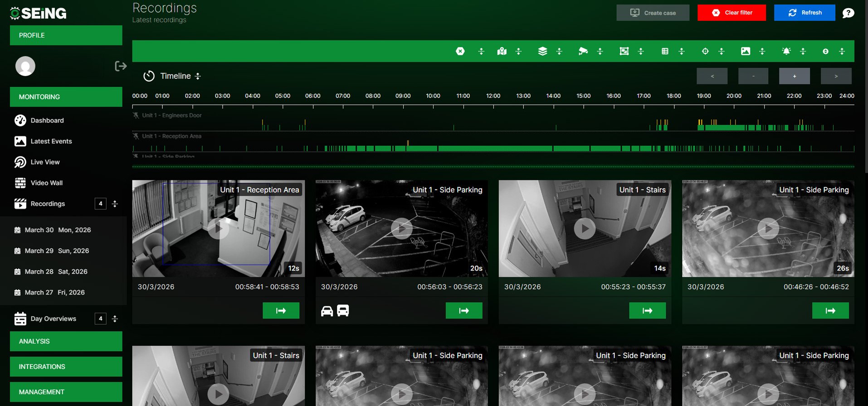Zoom in timeline with plus button
This screenshot has width=868, height=406.
pyautogui.click(x=795, y=76)
